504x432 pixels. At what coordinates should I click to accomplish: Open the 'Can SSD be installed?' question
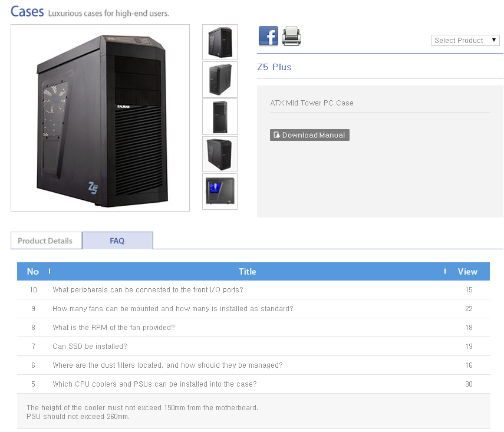click(x=90, y=347)
